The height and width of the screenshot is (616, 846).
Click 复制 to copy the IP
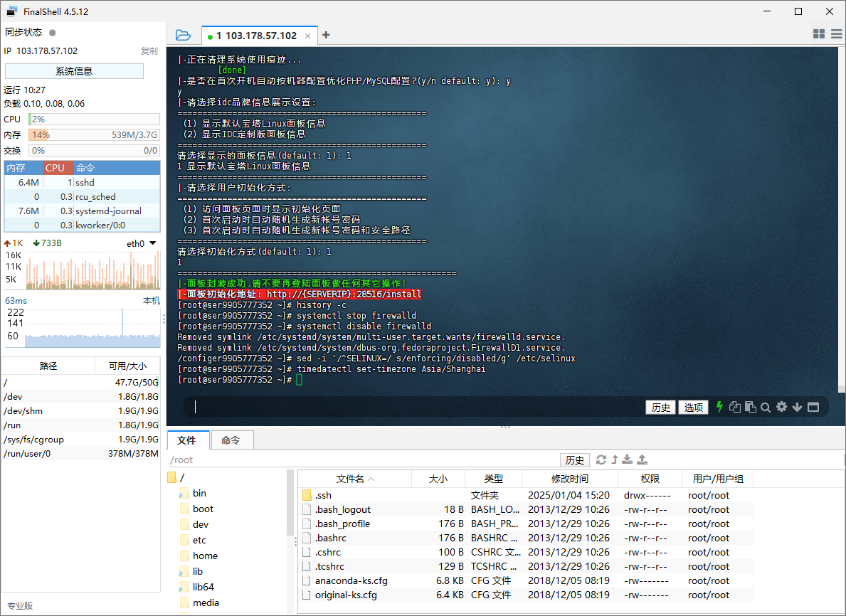point(149,51)
